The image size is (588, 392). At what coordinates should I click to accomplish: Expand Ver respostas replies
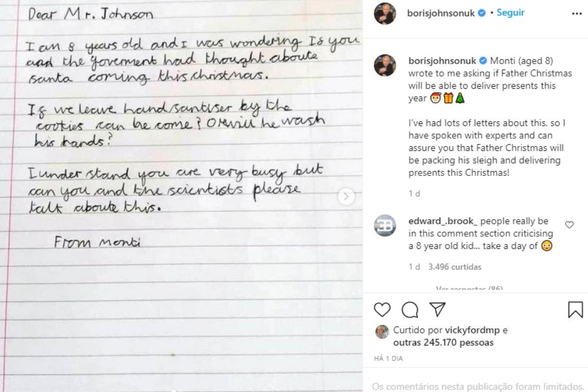[x=469, y=289]
